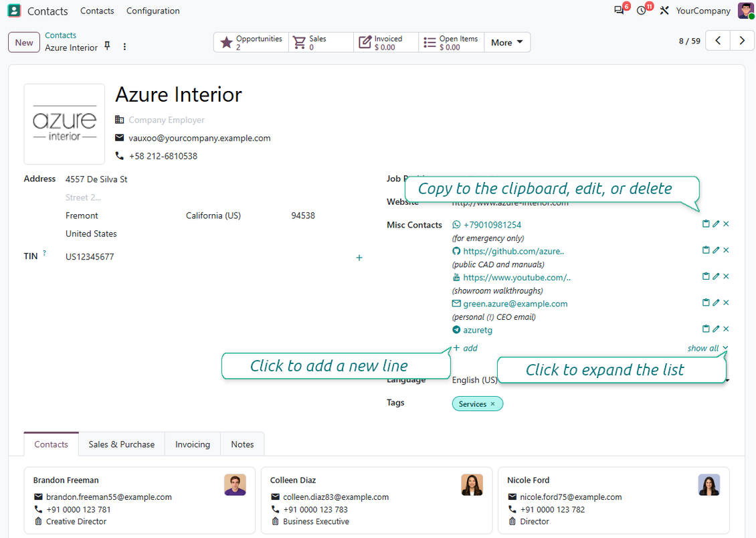Click the user avatar in top bar
Image resolution: width=756 pixels, height=538 pixels.
[745, 11]
